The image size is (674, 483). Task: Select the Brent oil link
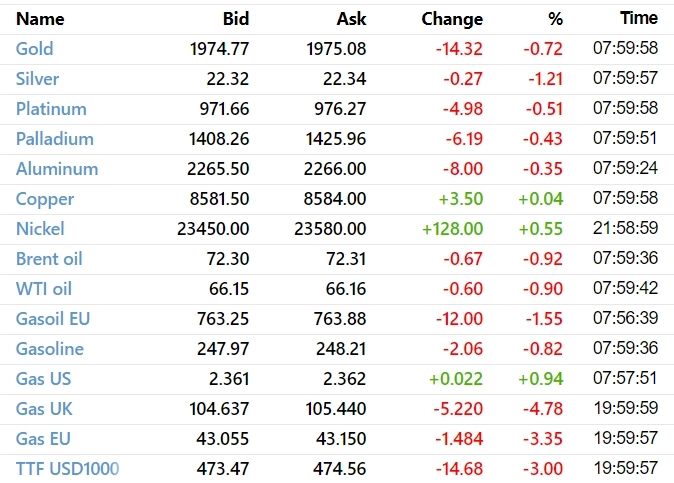[49, 259]
